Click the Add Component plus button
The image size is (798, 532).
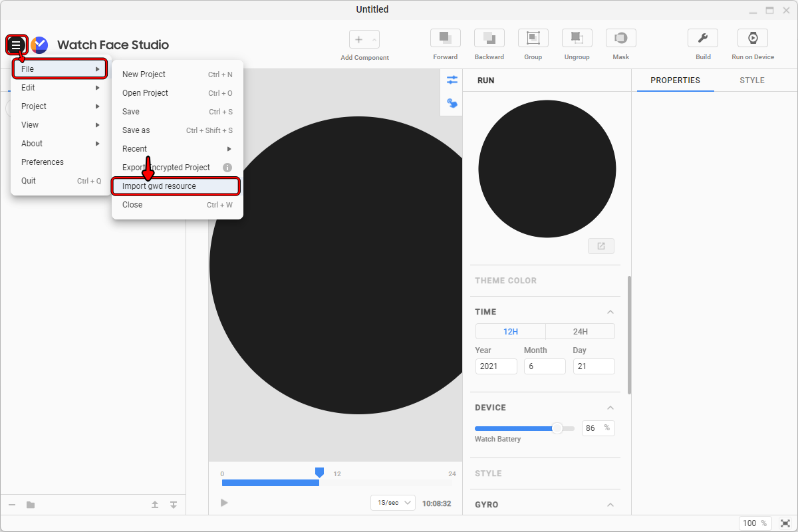358,40
